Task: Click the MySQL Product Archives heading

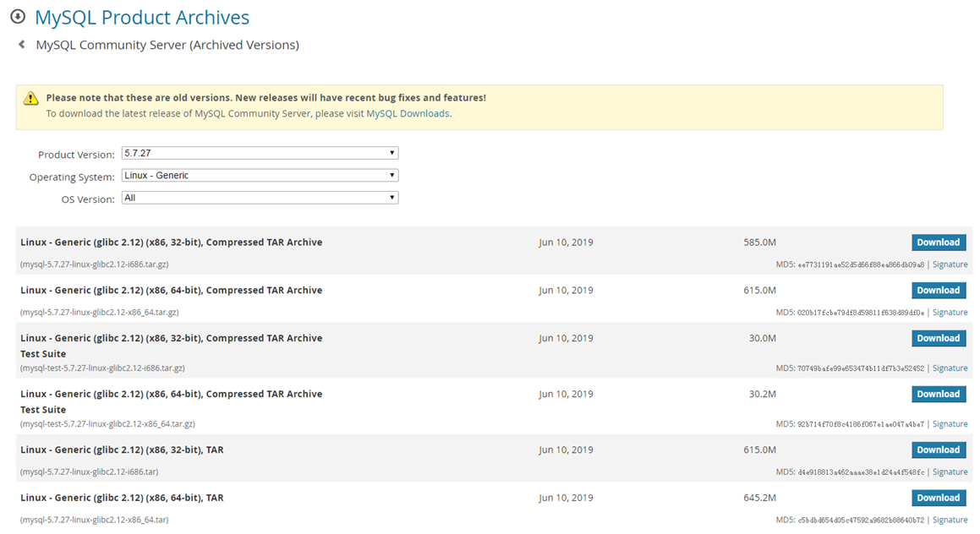Action: tap(142, 18)
